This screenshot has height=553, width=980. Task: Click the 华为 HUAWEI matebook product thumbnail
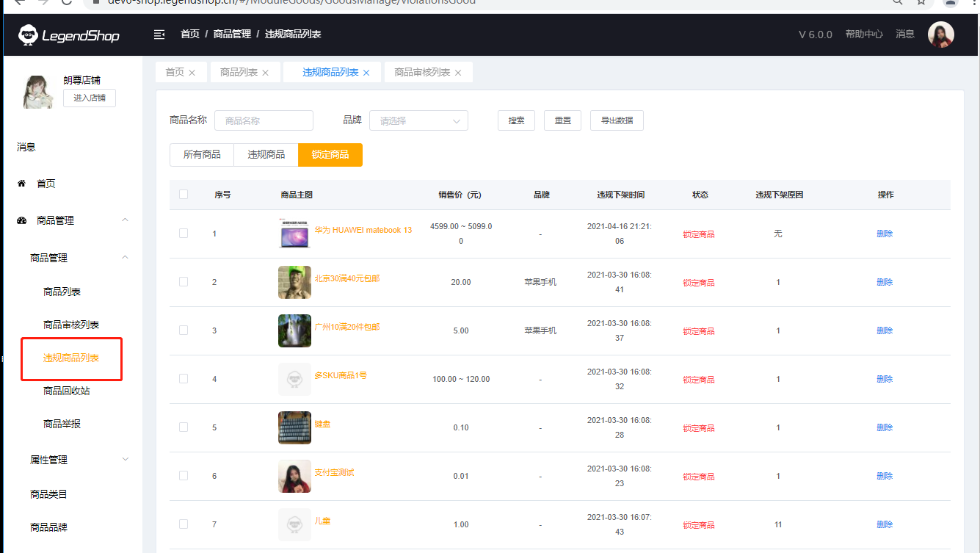coord(294,234)
